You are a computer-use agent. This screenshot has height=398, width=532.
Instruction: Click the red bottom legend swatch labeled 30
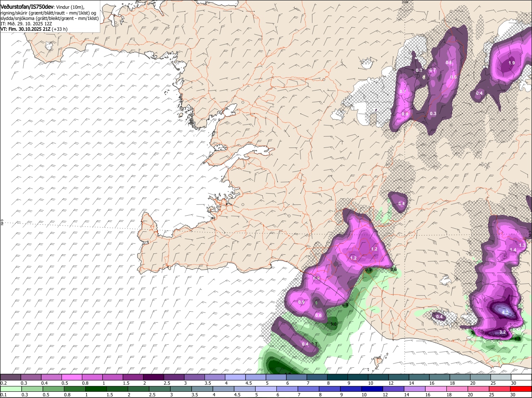point(522,389)
